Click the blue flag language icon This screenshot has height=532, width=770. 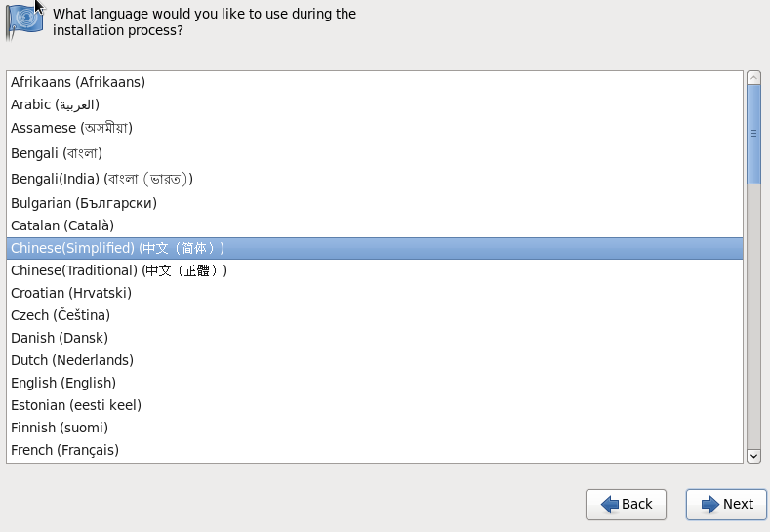point(24,21)
